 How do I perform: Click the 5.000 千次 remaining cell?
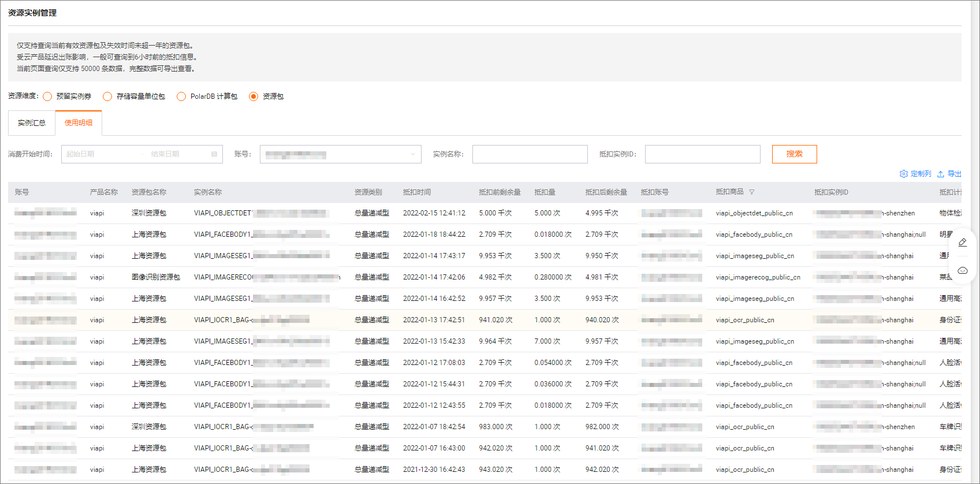(495, 213)
